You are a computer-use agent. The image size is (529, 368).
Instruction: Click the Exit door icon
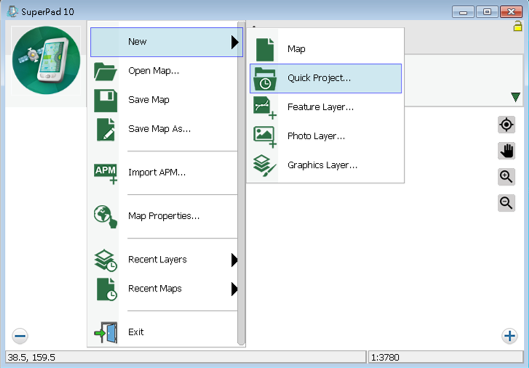pos(106,332)
